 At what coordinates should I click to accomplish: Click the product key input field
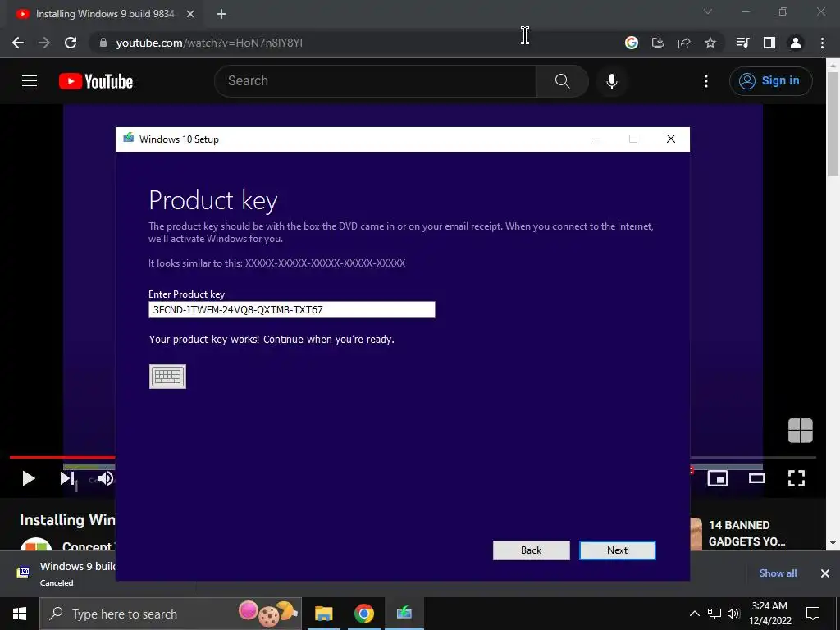tap(291, 309)
